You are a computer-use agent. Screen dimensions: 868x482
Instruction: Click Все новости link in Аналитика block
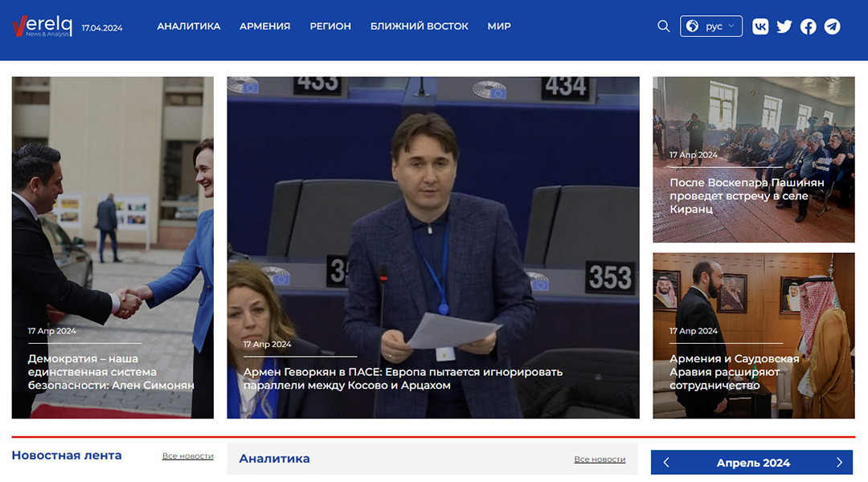pyautogui.click(x=600, y=460)
